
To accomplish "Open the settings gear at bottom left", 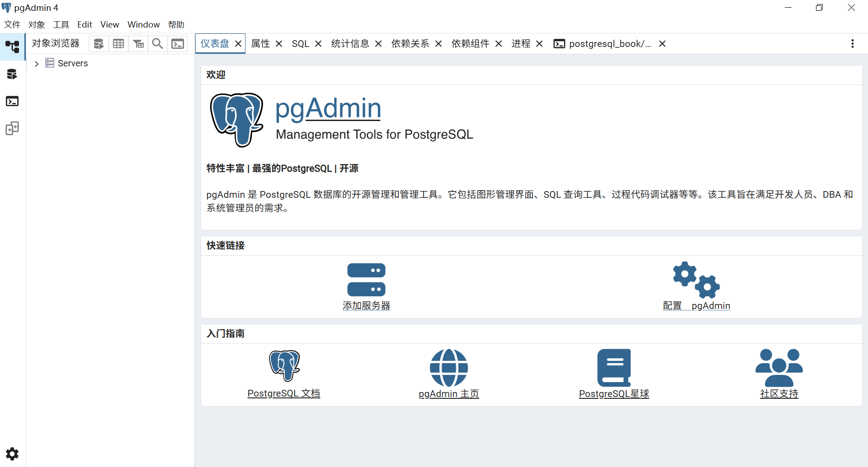I will (x=12, y=453).
